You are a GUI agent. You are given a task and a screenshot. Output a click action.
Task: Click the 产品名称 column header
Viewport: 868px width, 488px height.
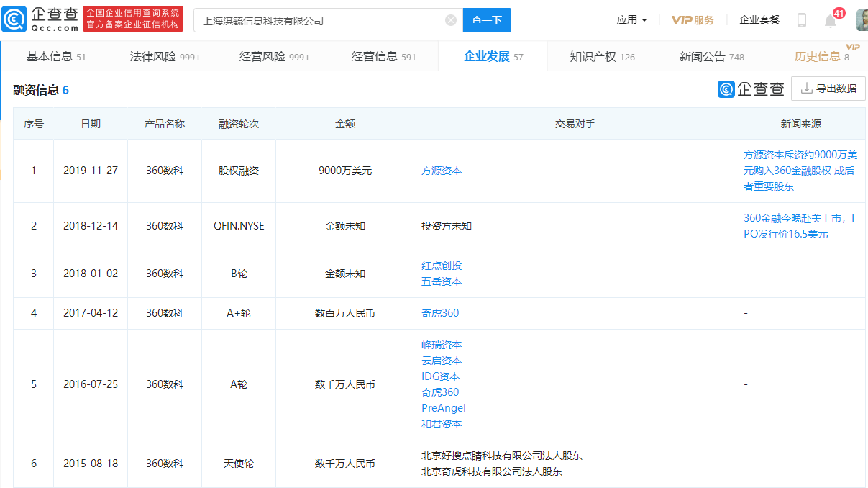(x=165, y=124)
